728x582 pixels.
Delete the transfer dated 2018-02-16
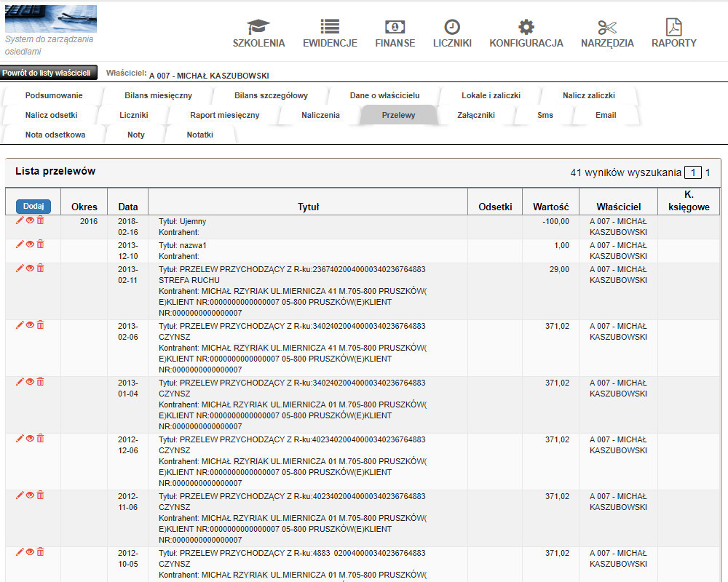point(40,220)
